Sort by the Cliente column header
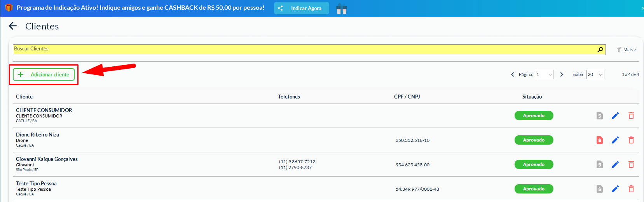This screenshot has height=202, width=644. (24, 97)
